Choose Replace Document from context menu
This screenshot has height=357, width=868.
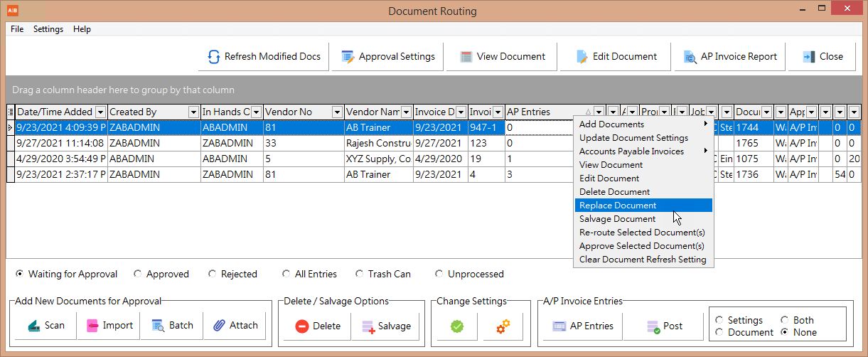[x=643, y=206]
